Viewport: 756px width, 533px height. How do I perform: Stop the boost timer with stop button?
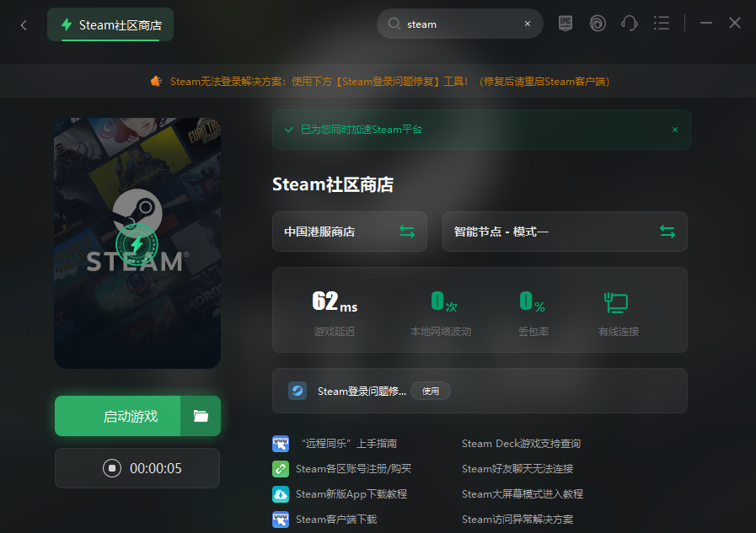[110, 467]
